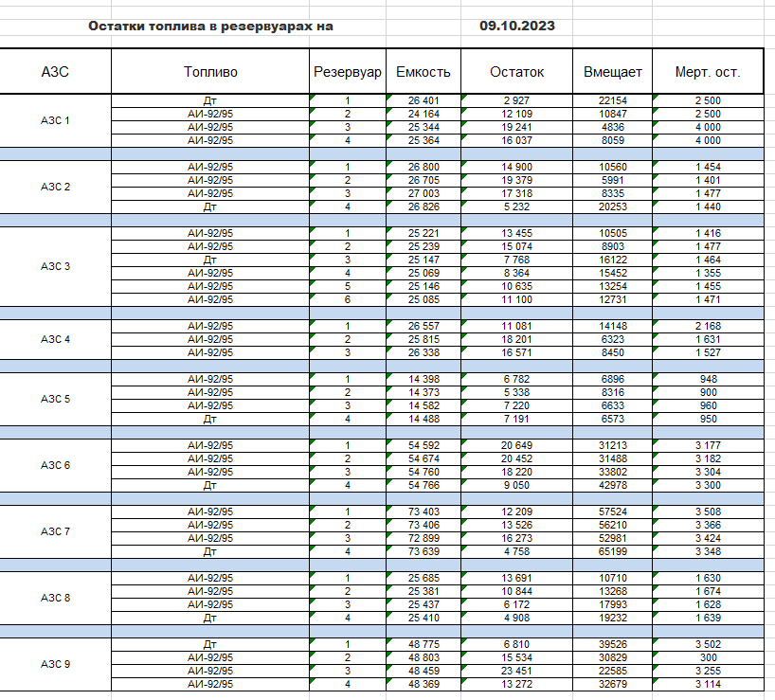Viewport: 775px width, 700px height.
Task: Select dead stock cell showing 2 168
Action: click(x=707, y=326)
